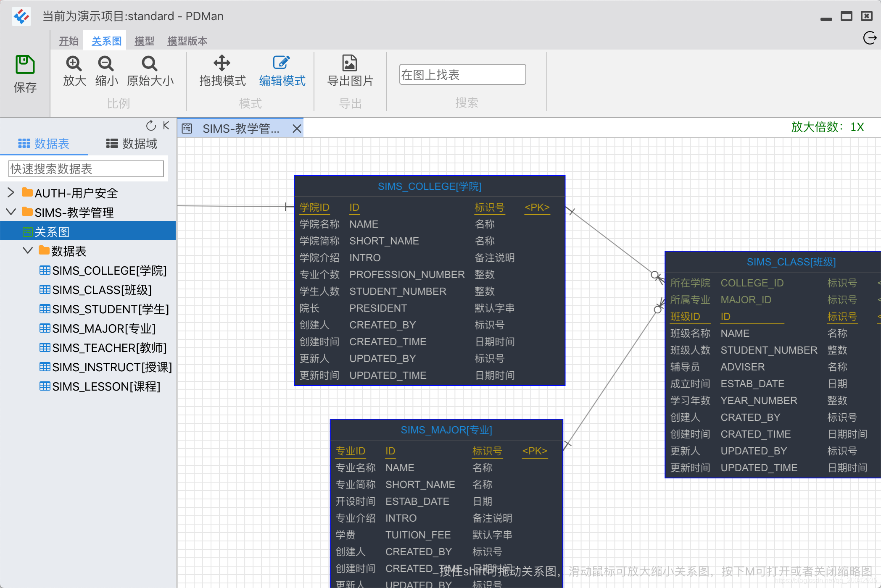Viewport: 881px width, 588px height.
Task: Open the 模型版本 ribbon tab
Action: [x=187, y=41]
